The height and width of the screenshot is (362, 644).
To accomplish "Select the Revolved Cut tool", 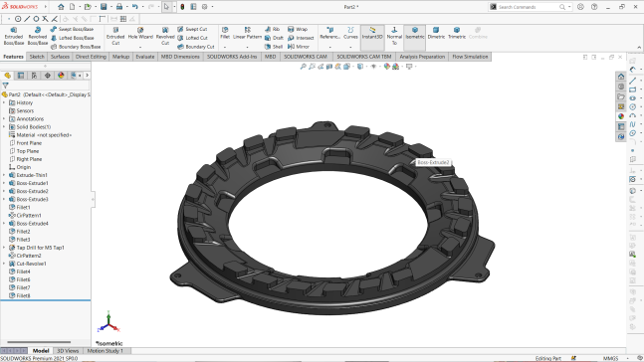I will (165, 36).
